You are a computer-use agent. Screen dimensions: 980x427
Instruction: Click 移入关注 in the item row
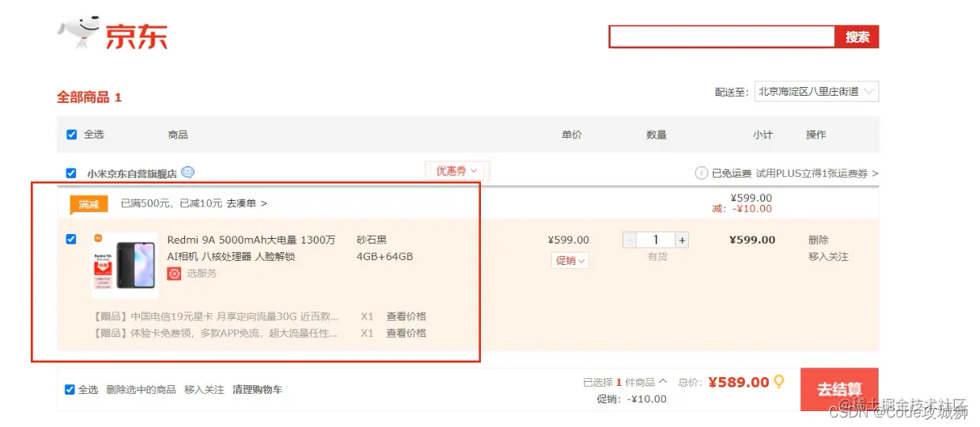click(x=828, y=256)
